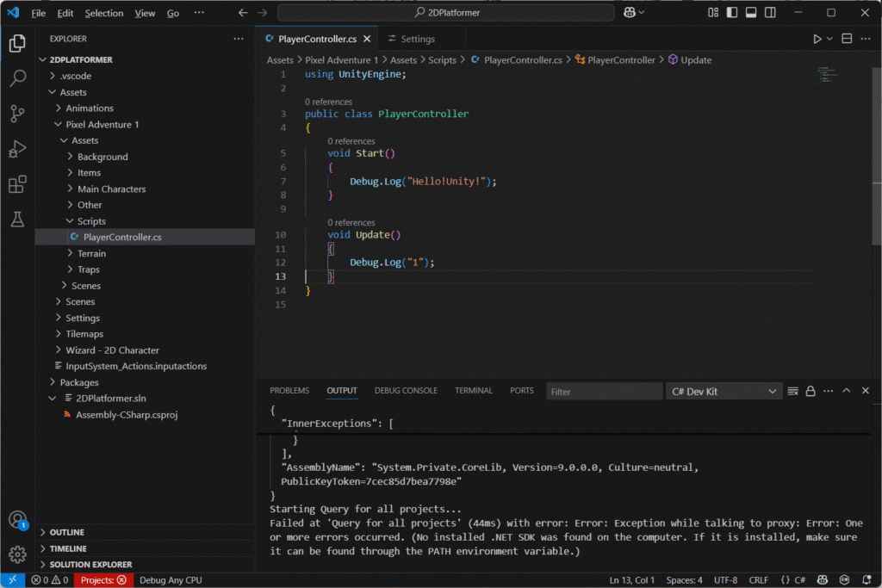Image resolution: width=882 pixels, height=588 pixels.
Task: Focus the output Filter field
Action: coord(604,391)
